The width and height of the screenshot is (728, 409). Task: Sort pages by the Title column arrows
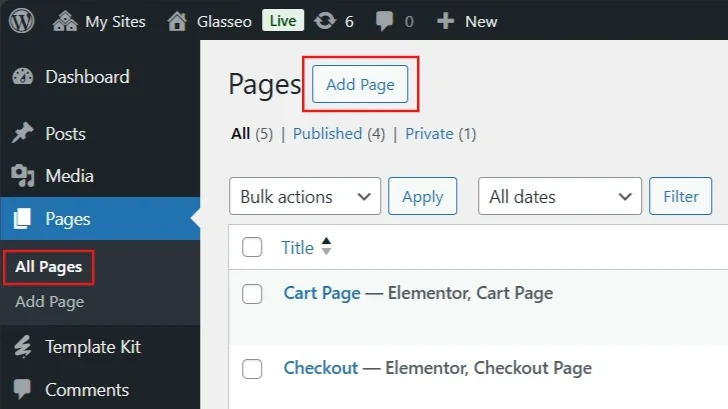click(326, 247)
